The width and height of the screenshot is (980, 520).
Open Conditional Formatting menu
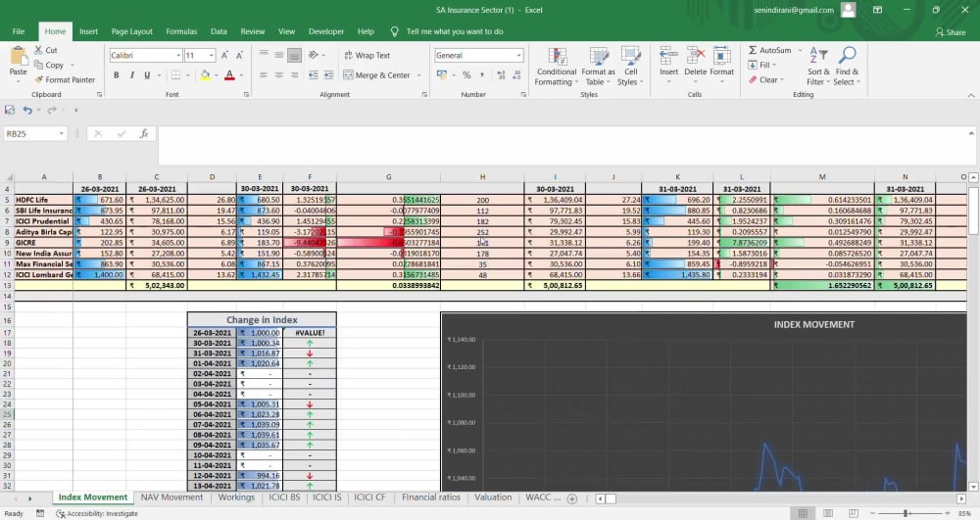pos(557,67)
